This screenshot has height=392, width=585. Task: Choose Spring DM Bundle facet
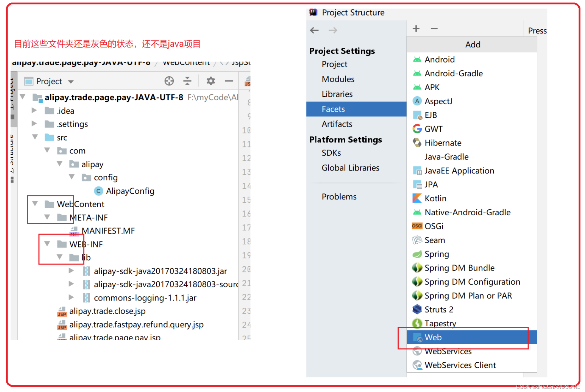[x=472, y=268]
